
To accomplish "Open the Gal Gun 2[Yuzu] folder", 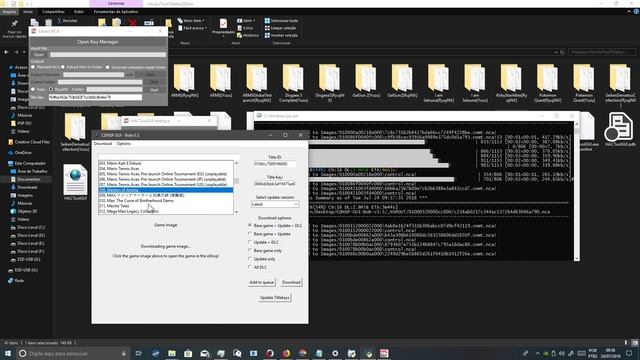I will click(x=366, y=81).
